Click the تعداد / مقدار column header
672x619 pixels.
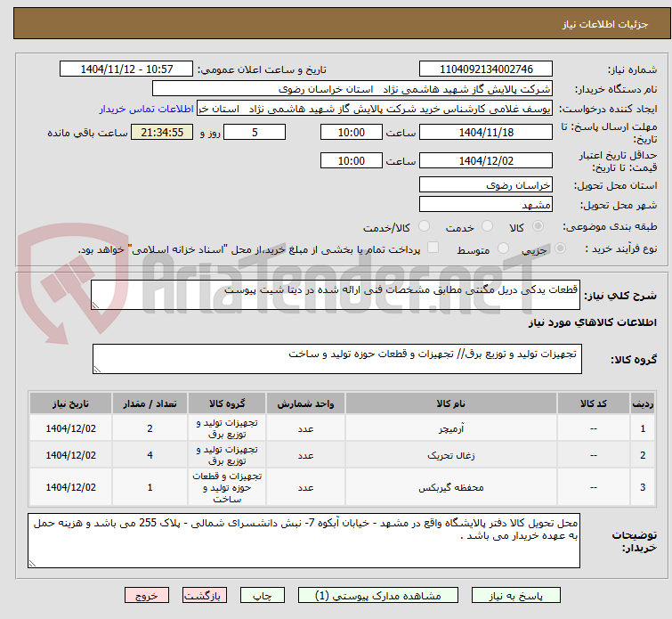coord(150,403)
